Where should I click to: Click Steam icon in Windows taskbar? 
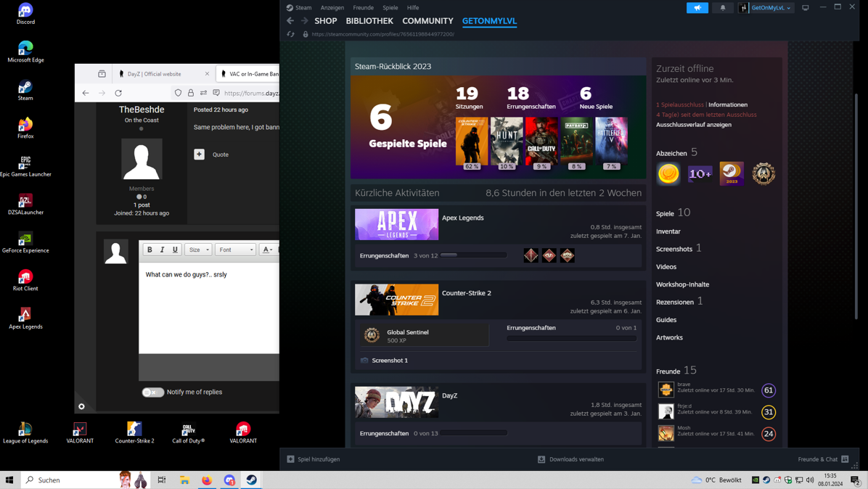(x=251, y=480)
